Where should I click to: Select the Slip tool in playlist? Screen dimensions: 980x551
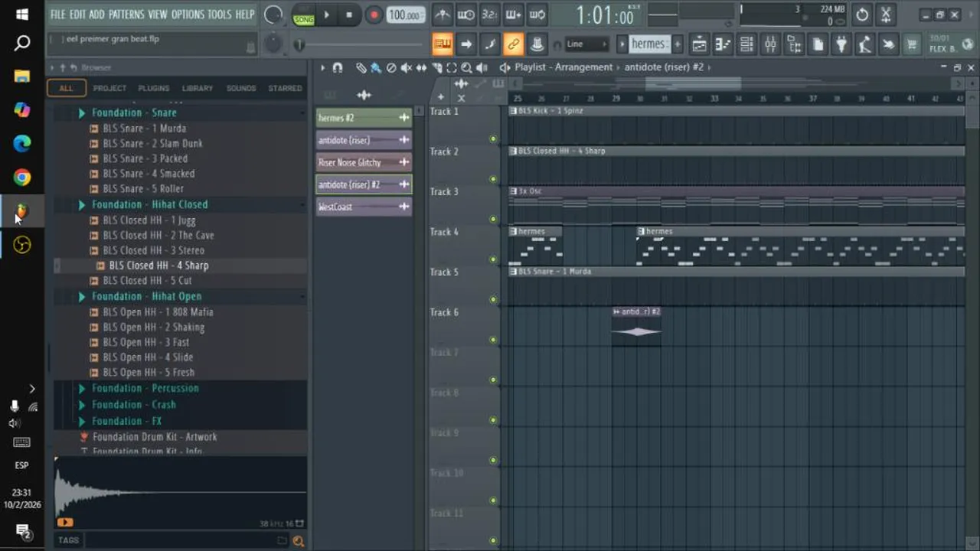421,68
